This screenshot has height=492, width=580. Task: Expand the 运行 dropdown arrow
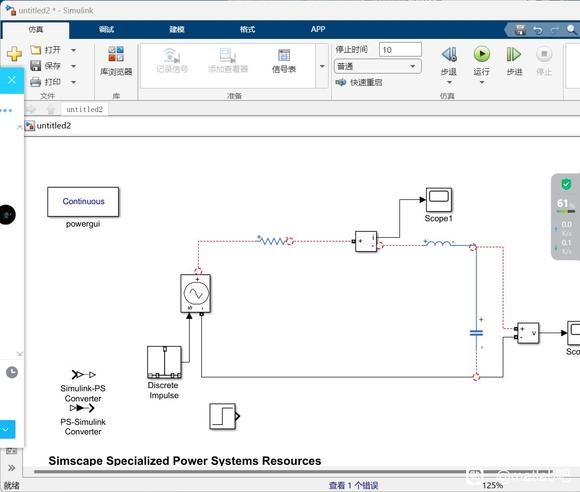pyautogui.click(x=482, y=82)
